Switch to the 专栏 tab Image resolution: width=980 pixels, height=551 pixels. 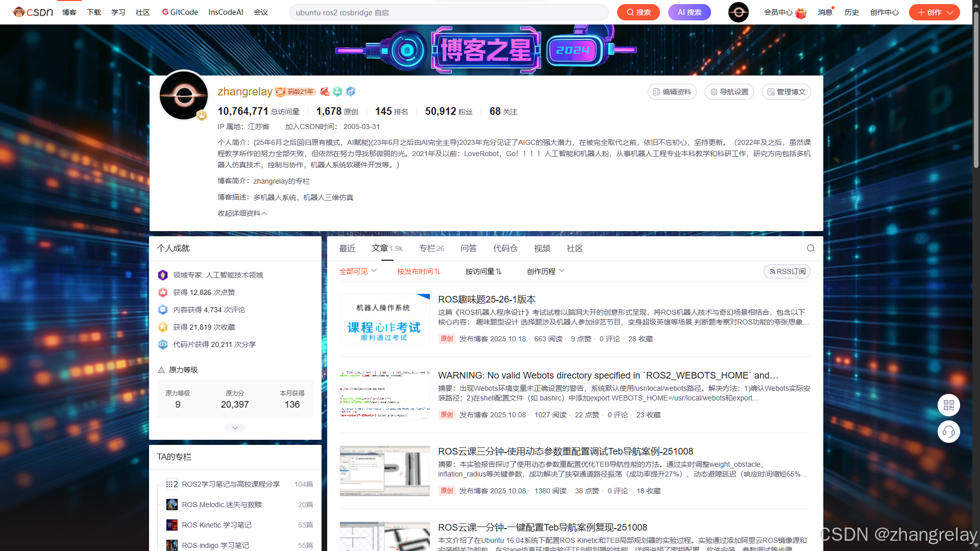pyautogui.click(x=431, y=248)
